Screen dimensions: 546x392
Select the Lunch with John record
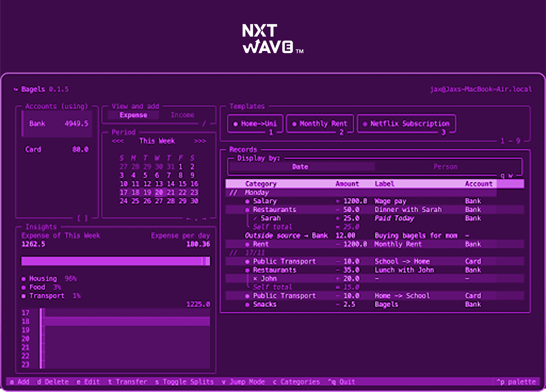(x=375, y=270)
